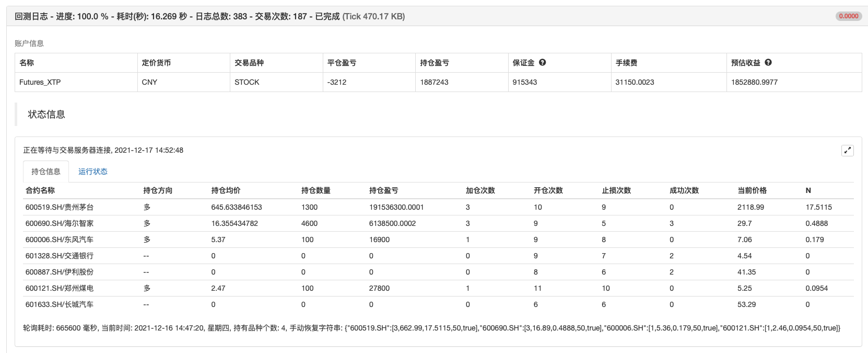
Task: Expand the status panel to fullscreen
Action: click(847, 151)
